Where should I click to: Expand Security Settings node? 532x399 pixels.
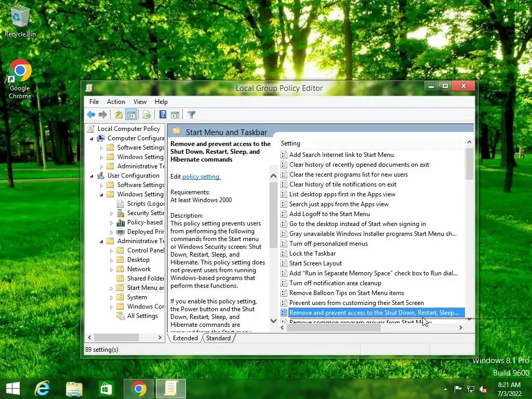coord(111,214)
